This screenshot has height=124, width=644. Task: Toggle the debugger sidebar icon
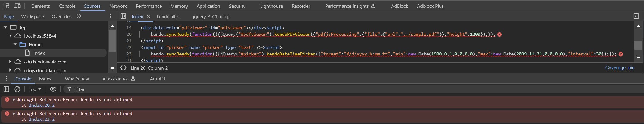(636, 16)
